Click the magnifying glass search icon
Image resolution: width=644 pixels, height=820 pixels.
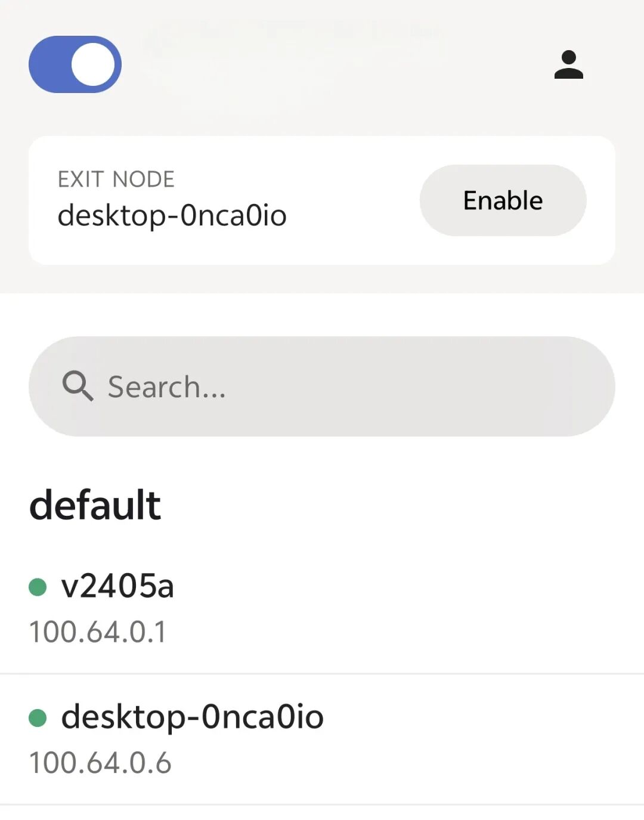click(78, 386)
